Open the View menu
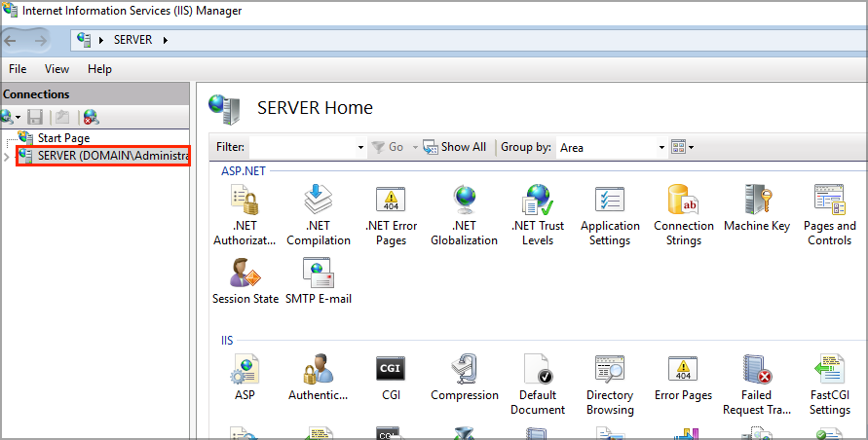 (x=57, y=69)
